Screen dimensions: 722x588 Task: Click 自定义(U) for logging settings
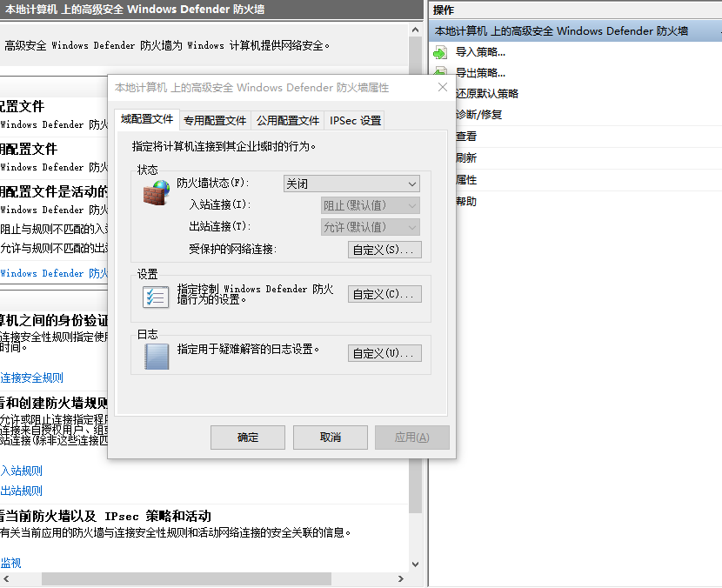(x=384, y=353)
